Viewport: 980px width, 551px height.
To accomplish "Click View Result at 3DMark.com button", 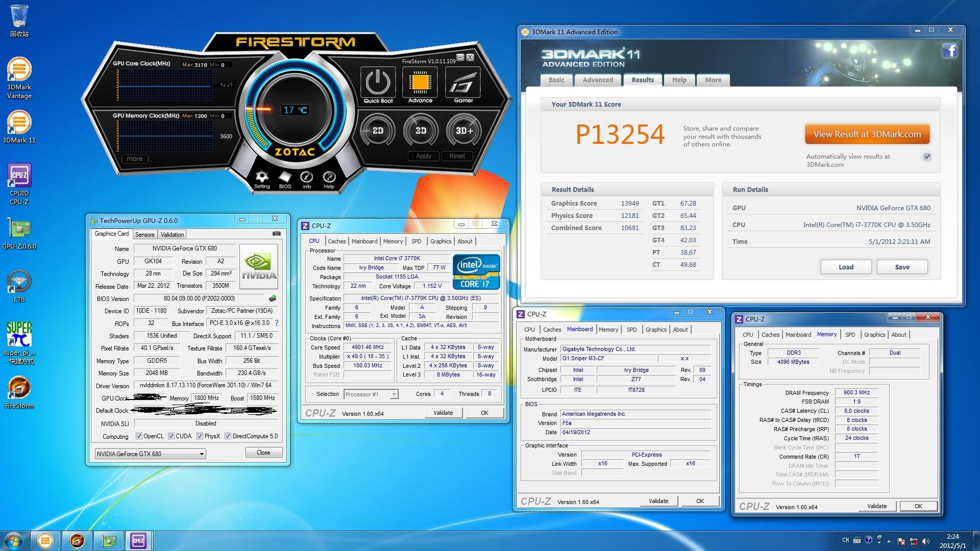I will click(867, 135).
